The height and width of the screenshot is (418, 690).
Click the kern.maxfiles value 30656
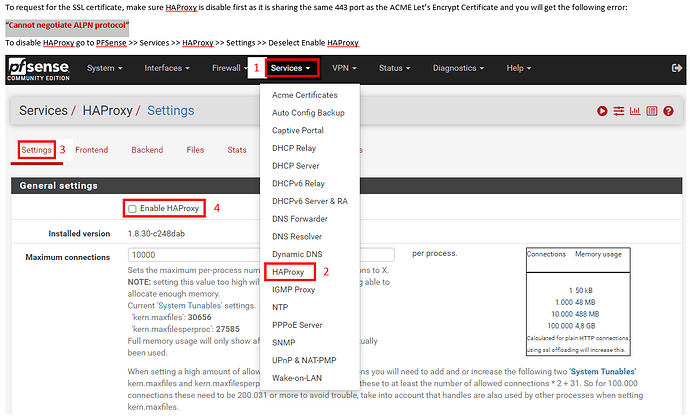[199, 317]
